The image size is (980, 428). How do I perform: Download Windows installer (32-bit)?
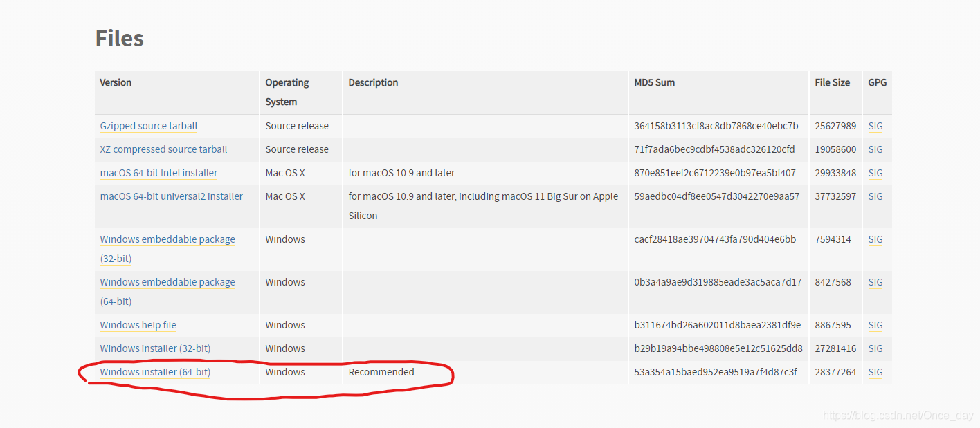click(x=155, y=348)
